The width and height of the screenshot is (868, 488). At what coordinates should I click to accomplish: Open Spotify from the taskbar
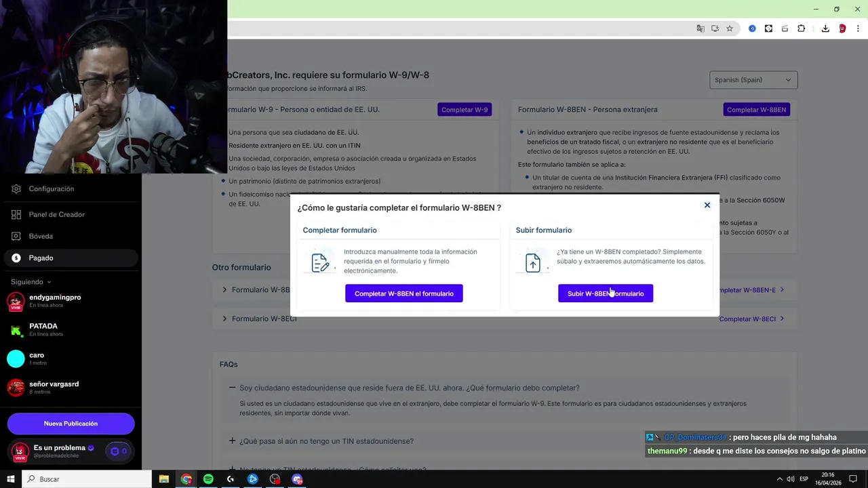[x=208, y=479]
